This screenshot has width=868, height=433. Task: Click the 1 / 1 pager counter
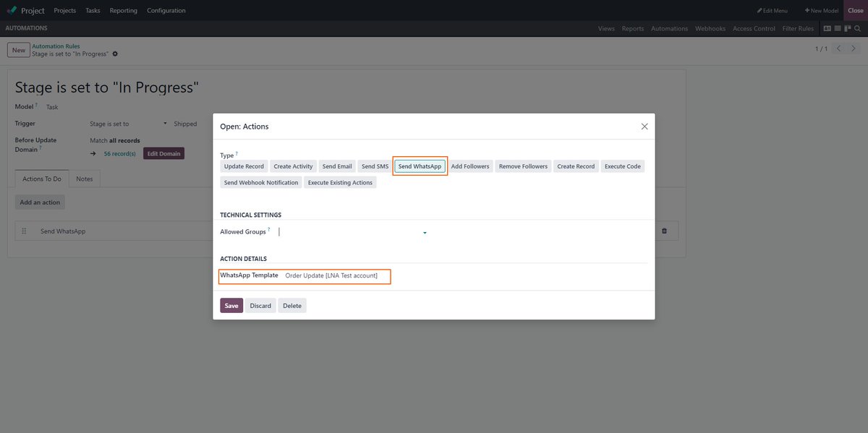pyautogui.click(x=821, y=48)
